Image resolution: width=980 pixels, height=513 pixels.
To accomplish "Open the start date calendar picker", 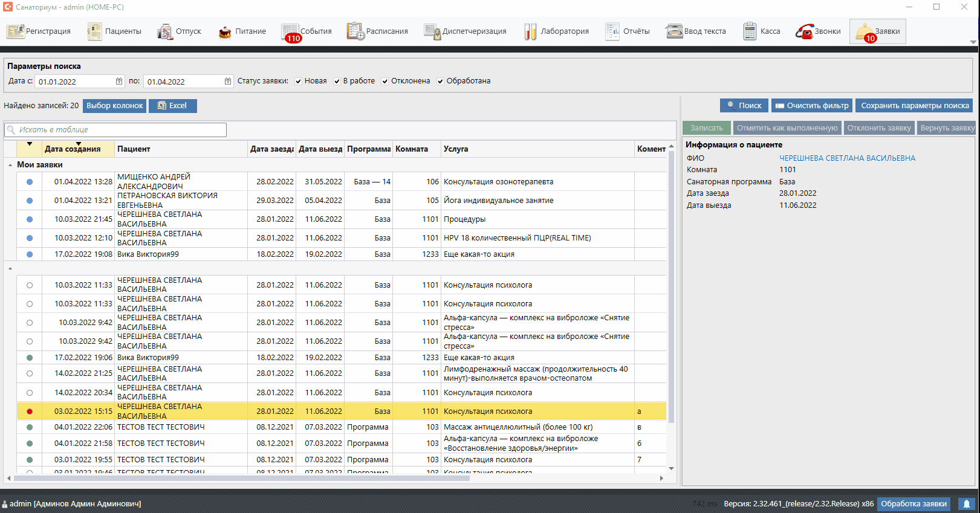I will click(119, 81).
